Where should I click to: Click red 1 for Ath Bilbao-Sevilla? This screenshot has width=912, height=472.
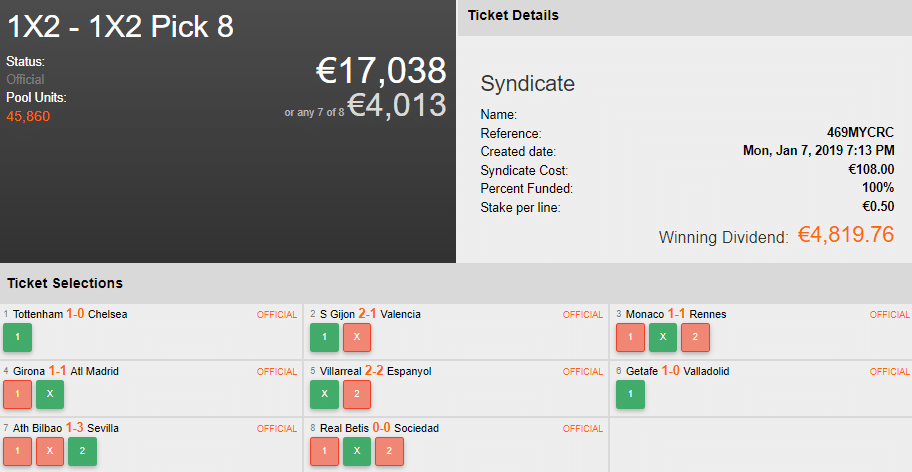click(17, 451)
